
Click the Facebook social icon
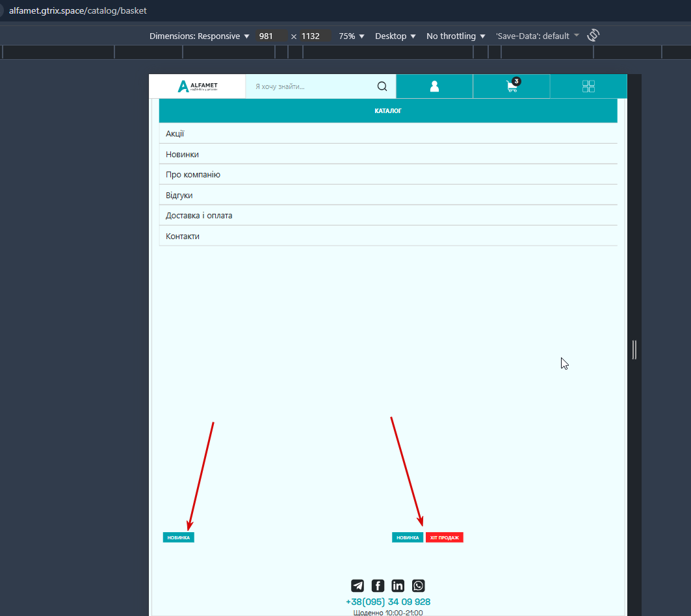click(378, 585)
